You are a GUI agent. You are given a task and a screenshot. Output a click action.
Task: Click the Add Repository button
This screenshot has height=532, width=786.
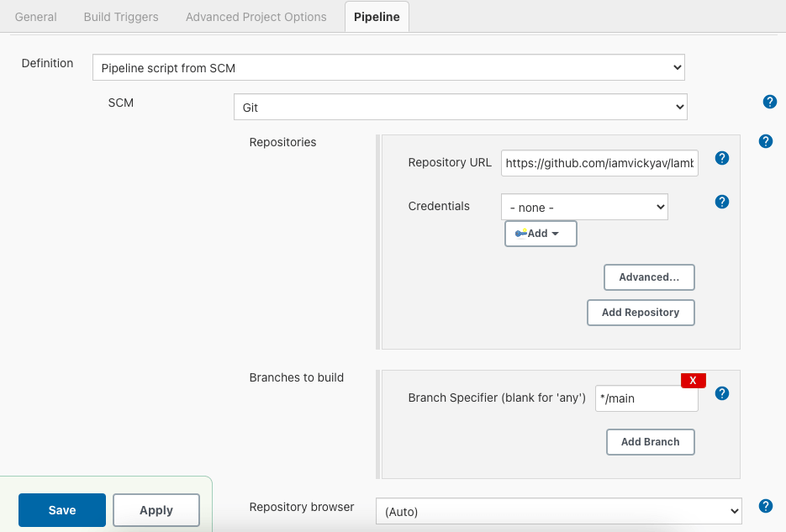tap(641, 312)
